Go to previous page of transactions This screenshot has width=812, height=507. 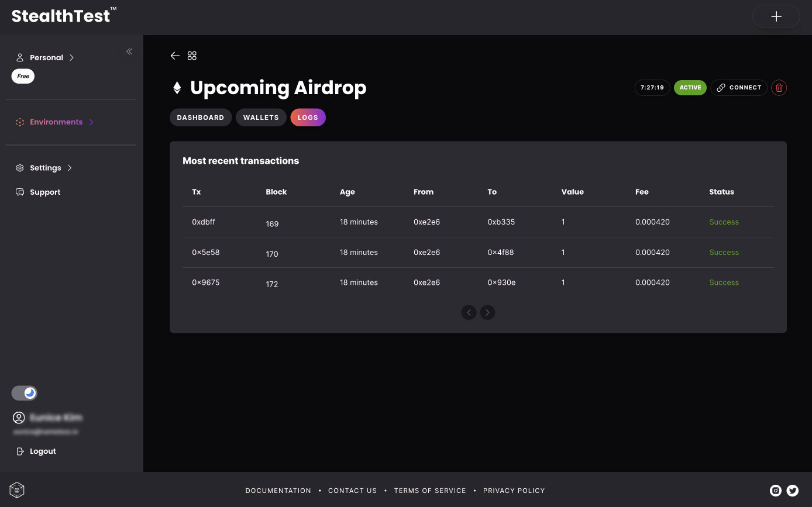point(469,312)
